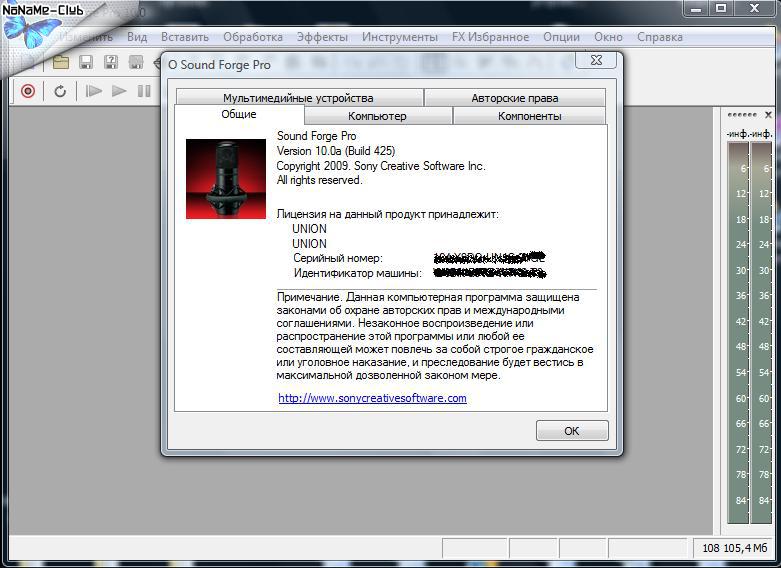The height and width of the screenshot is (568, 781).
Task: Click the Play All transport icon
Action: [x=94, y=91]
